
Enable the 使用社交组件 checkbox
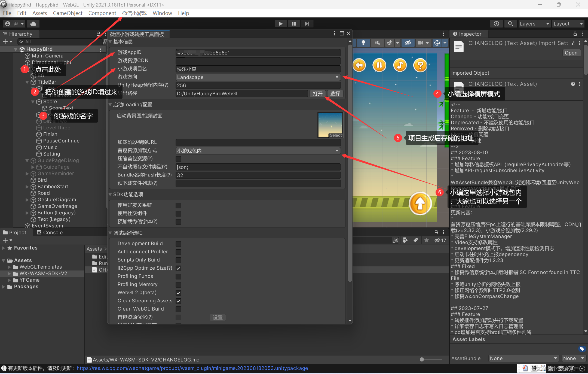178,214
